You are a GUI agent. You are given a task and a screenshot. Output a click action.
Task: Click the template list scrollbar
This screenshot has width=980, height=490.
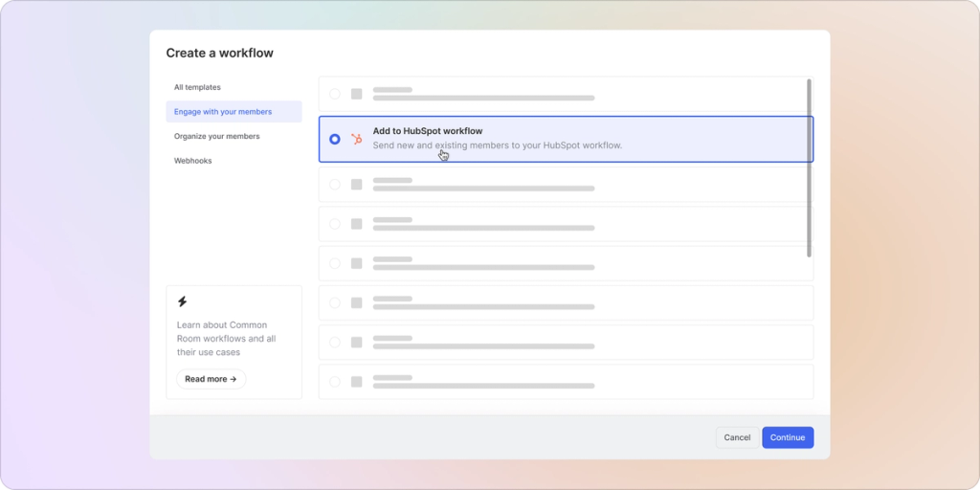tap(809, 167)
